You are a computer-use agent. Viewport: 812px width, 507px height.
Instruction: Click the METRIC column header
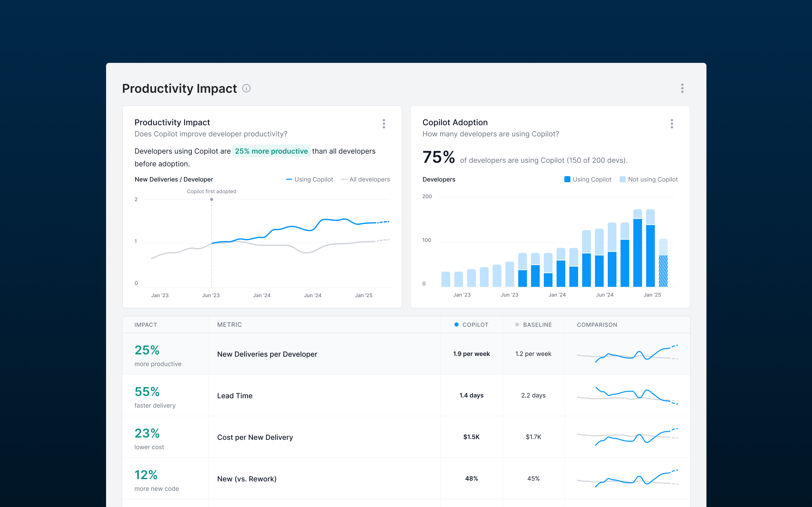(229, 324)
